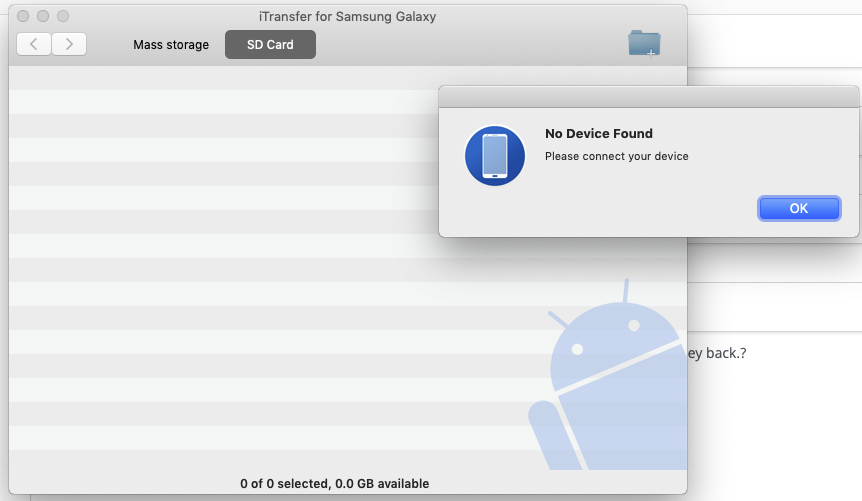
Task: Dismiss the alert with OK
Action: [x=799, y=208]
